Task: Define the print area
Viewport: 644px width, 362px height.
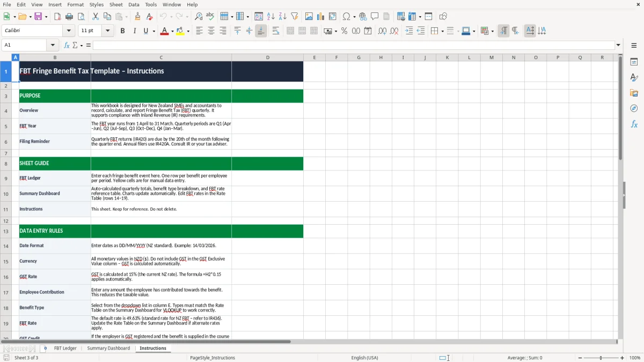Action: (x=401, y=17)
